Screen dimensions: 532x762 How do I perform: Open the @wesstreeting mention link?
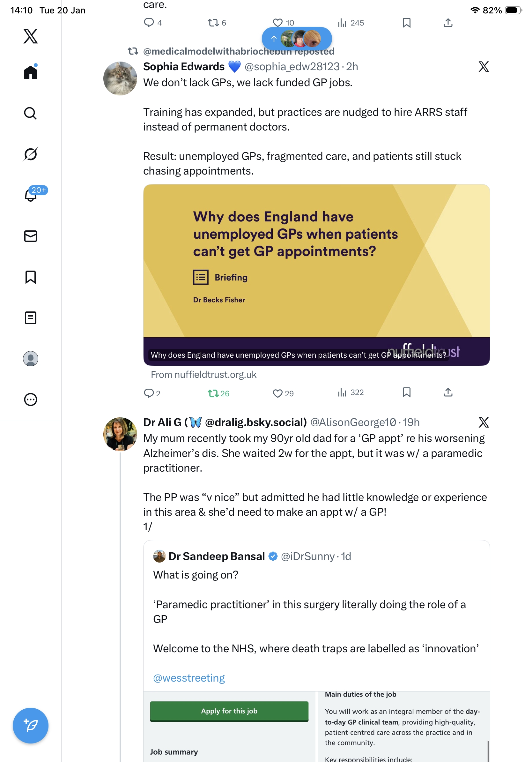pyautogui.click(x=189, y=678)
